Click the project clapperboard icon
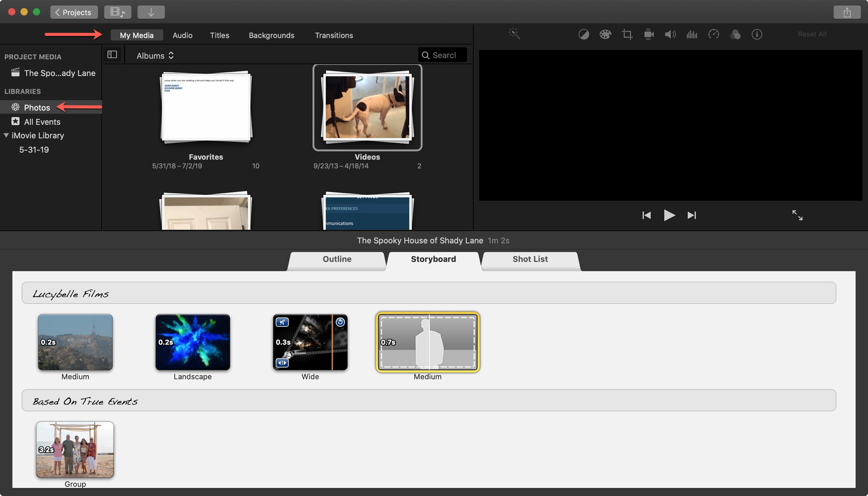Screen dimensions: 868x496 click(x=15, y=72)
